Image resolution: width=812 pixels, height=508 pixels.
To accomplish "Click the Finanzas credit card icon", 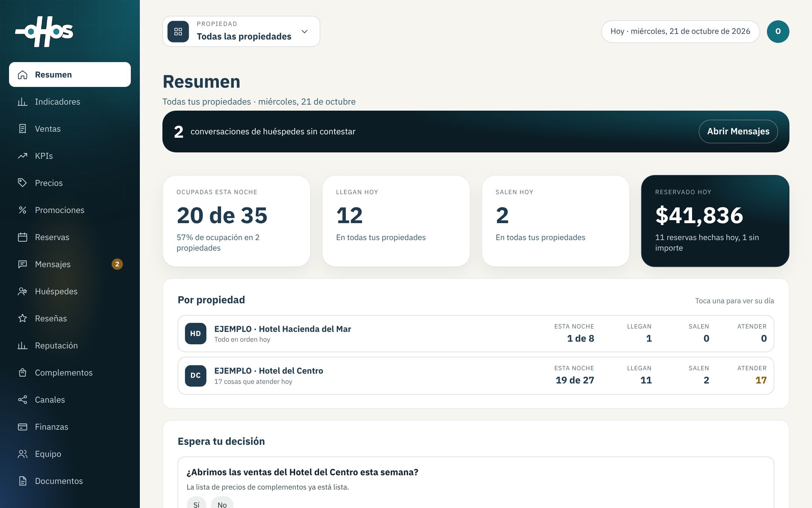I will [23, 427].
